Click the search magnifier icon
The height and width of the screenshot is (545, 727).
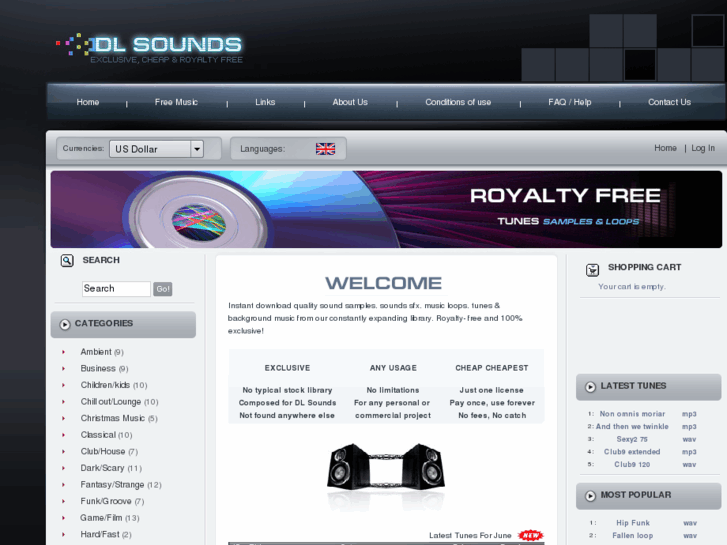[x=67, y=261]
